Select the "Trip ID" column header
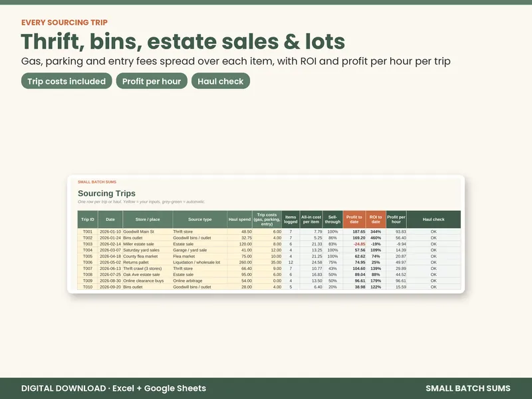Viewport: 532px width, 399px height. pyautogui.click(x=88, y=219)
